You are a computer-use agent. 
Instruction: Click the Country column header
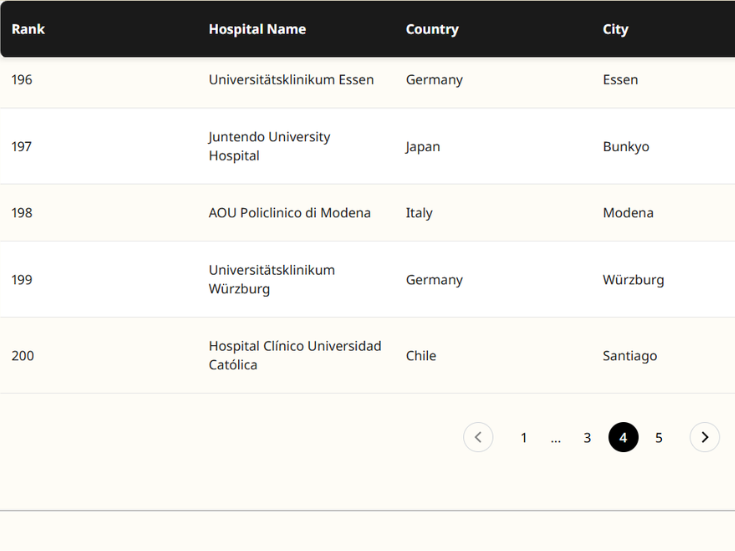click(x=432, y=29)
